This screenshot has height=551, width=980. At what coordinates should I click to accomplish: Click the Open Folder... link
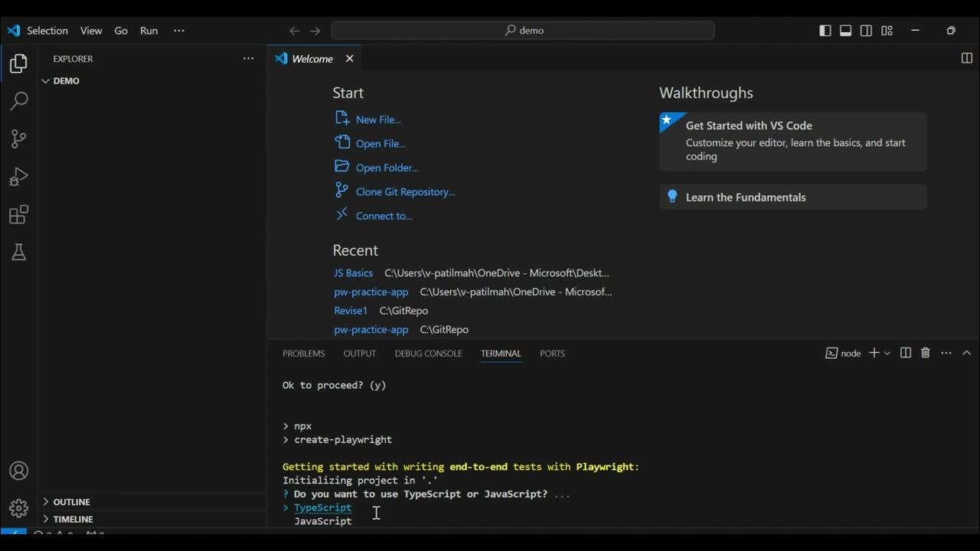coord(387,168)
